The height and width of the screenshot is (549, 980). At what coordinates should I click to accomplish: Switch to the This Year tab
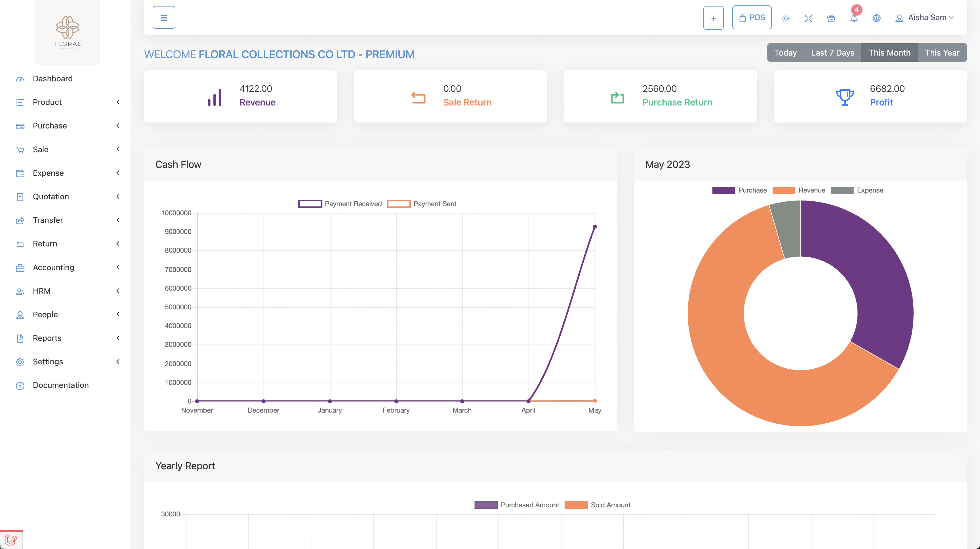point(942,52)
